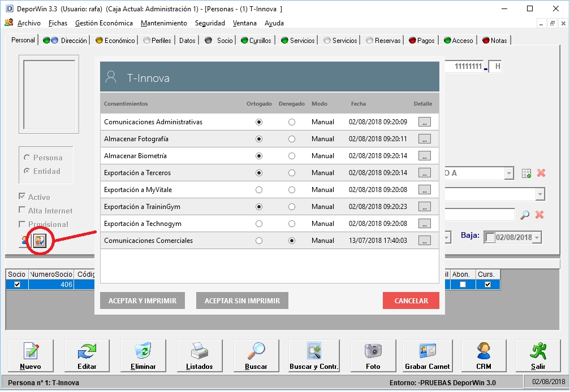Image resolution: width=570 pixels, height=392 pixels.
Task: Toggle the Alta Internet checkbox
Action: (22, 210)
